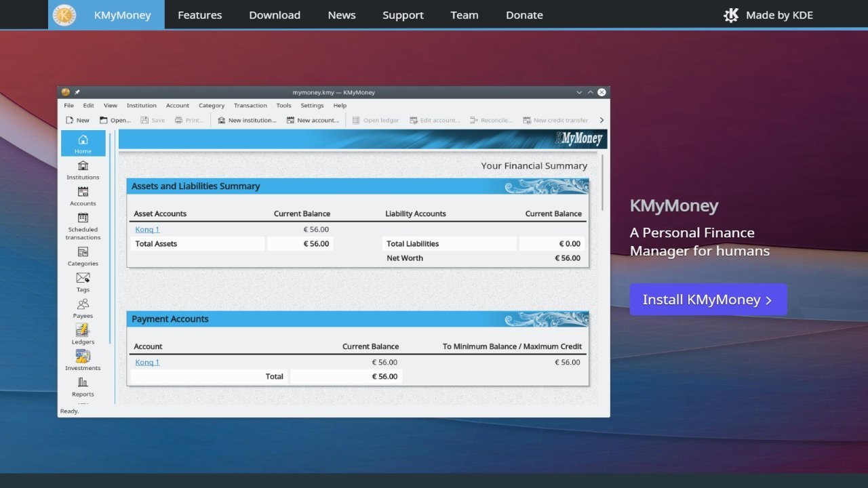Show the Categories sidebar view
The width and height of the screenshot is (868, 488).
tap(83, 256)
